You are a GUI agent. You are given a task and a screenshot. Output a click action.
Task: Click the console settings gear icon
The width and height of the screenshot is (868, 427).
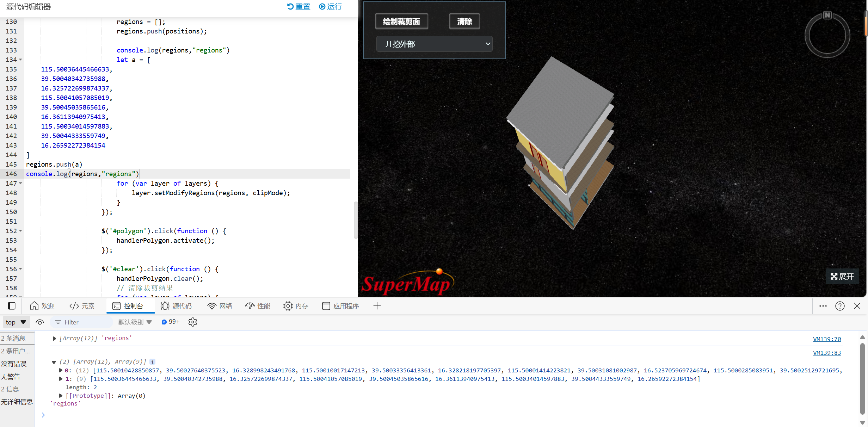click(193, 322)
